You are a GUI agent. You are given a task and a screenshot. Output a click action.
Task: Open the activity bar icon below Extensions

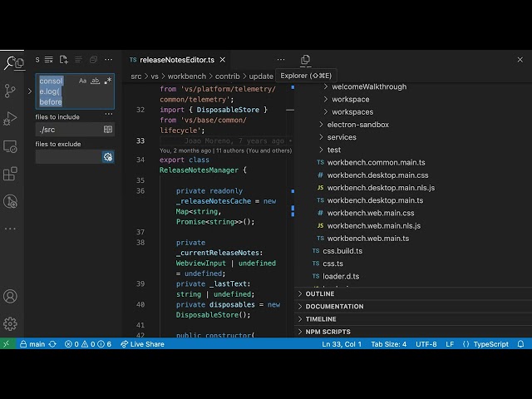click(10, 201)
